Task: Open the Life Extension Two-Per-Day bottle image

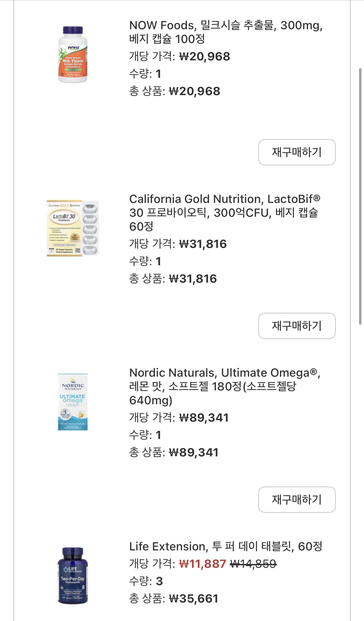Action: (x=73, y=576)
